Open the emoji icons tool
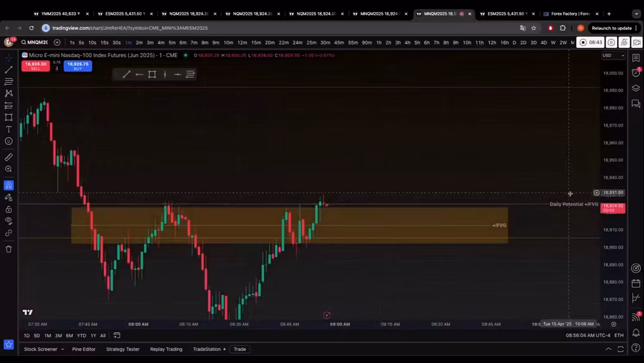Image resolution: width=644 pixels, height=363 pixels. point(8,141)
